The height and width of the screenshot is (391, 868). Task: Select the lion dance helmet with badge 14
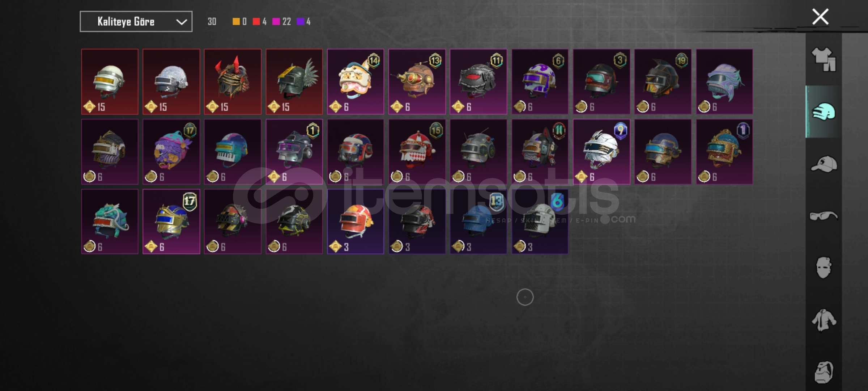(356, 82)
